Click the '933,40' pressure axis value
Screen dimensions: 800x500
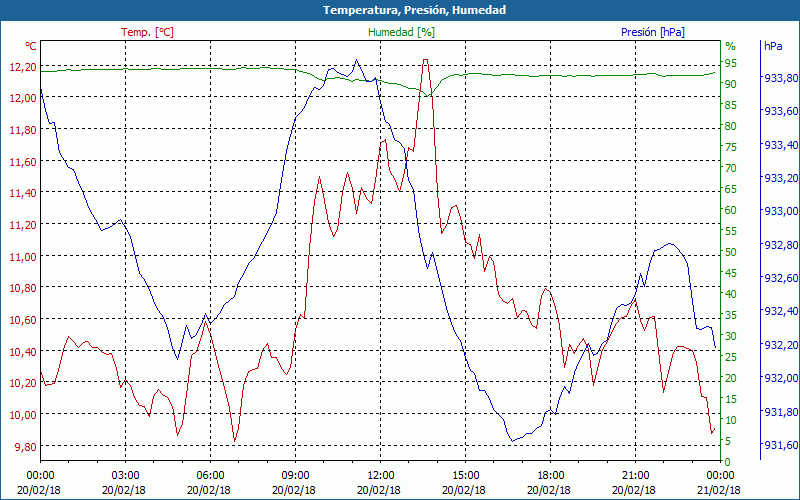(781, 145)
